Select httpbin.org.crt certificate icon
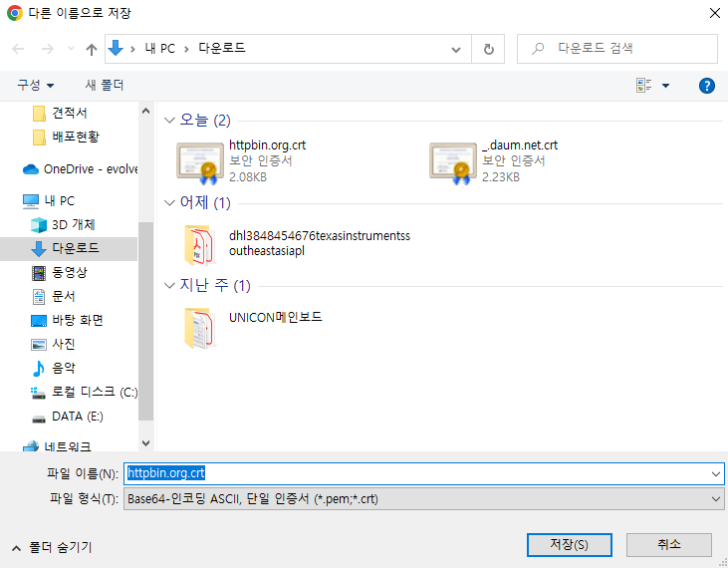 [200, 163]
